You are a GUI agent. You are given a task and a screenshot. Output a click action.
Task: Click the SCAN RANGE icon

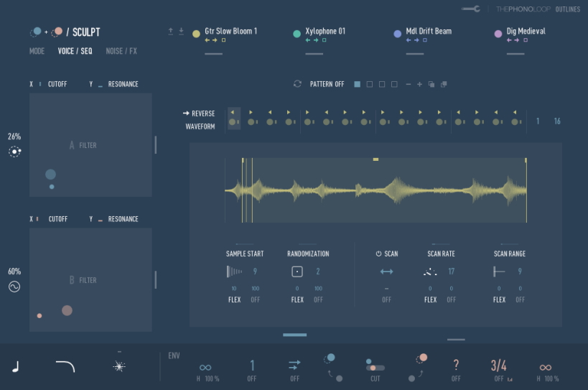tap(499, 271)
